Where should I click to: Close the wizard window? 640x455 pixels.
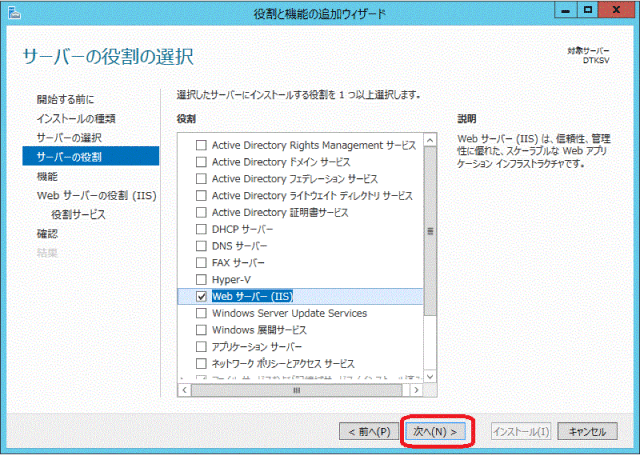616,11
